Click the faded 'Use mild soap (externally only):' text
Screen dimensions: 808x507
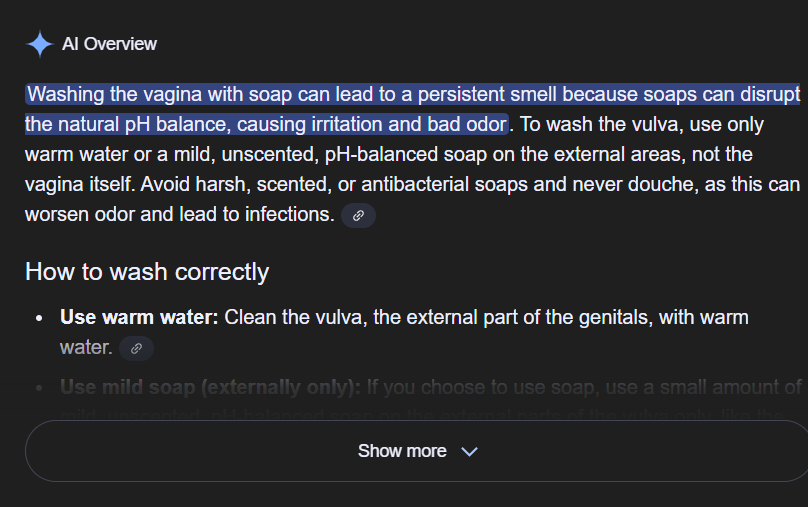click(210, 387)
